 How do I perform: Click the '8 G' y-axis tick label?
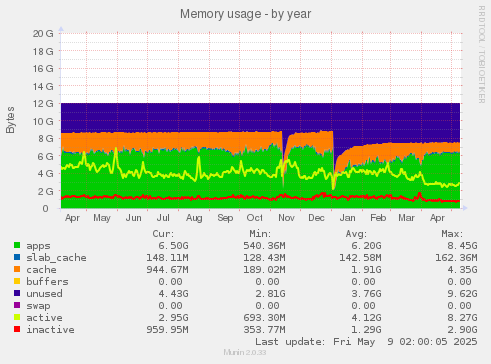point(46,138)
